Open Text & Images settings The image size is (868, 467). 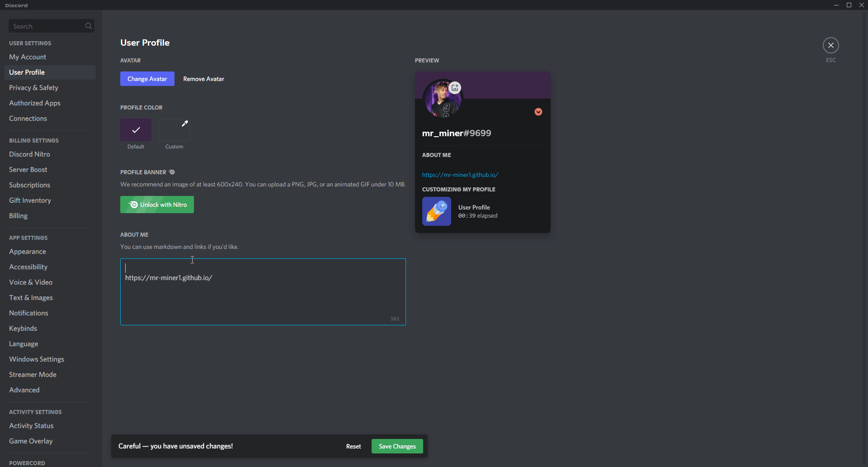50,298
